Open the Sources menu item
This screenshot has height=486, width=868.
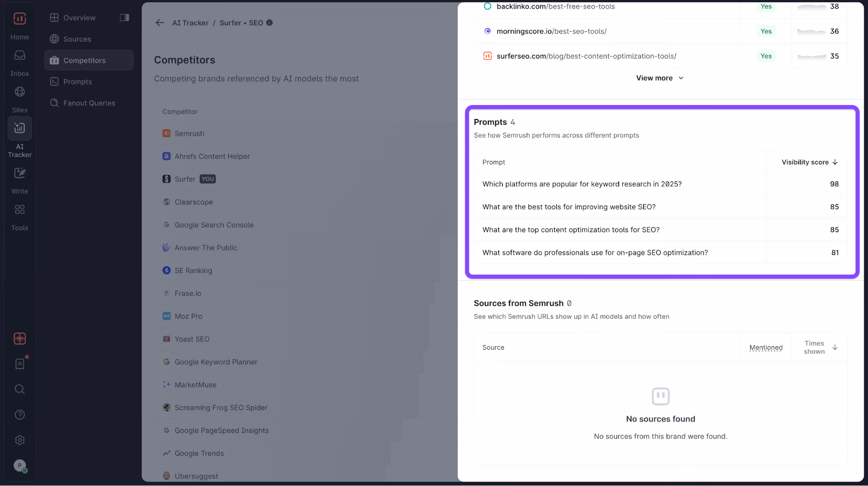click(89, 39)
